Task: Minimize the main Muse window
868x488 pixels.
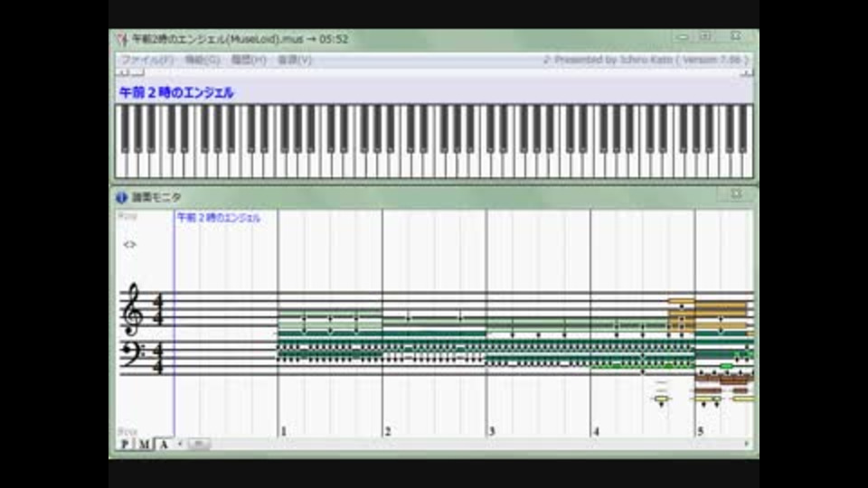Action: (683, 36)
